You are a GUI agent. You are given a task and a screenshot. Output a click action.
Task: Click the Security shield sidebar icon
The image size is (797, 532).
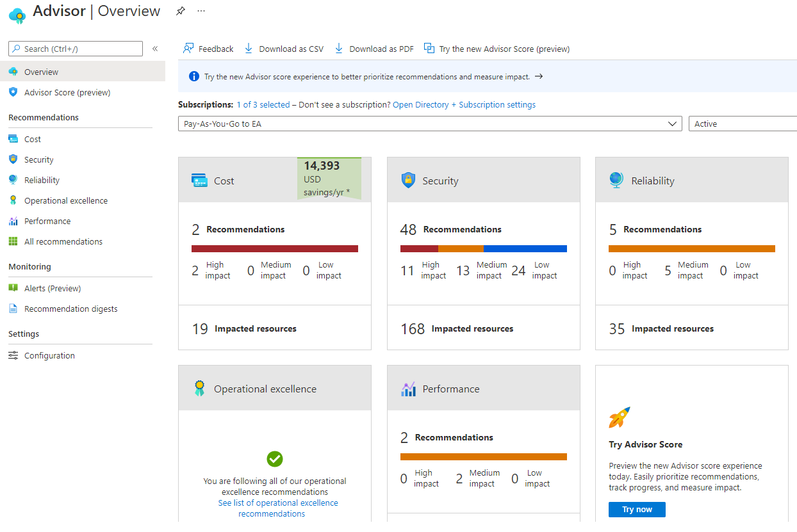[x=13, y=159]
